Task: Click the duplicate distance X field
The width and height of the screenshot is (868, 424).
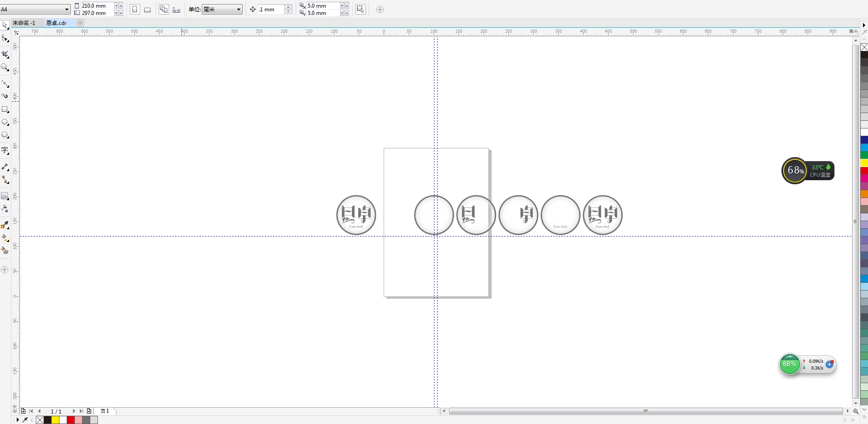Action: [323, 6]
